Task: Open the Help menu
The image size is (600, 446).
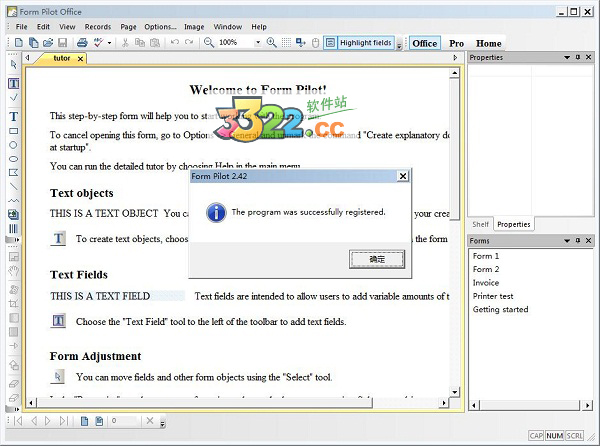Action: [x=259, y=27]
